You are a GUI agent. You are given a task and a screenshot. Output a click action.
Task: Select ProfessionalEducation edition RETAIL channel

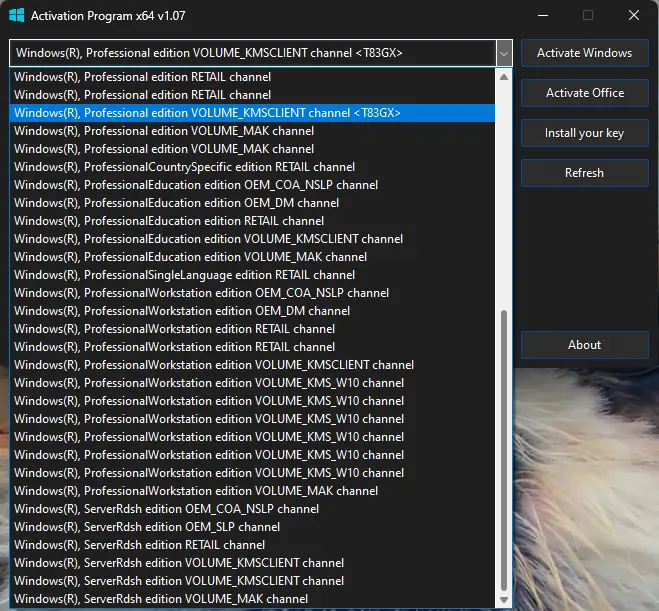(x=252, y=221)
